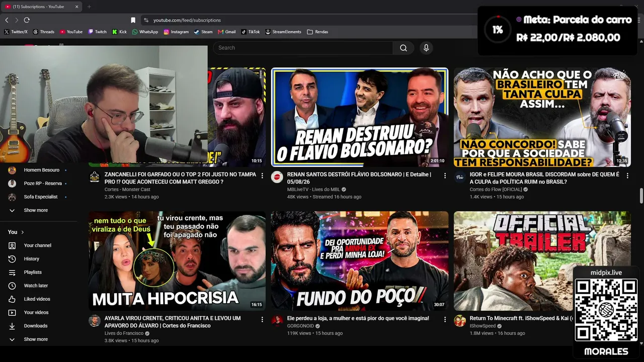
Task: Open the AYARLA VIROU CRENTE video title
Action: click(173, 322)
